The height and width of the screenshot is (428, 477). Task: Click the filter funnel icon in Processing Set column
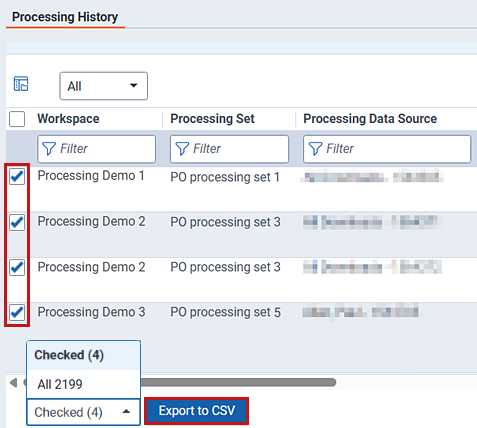(x=182, y=149)
